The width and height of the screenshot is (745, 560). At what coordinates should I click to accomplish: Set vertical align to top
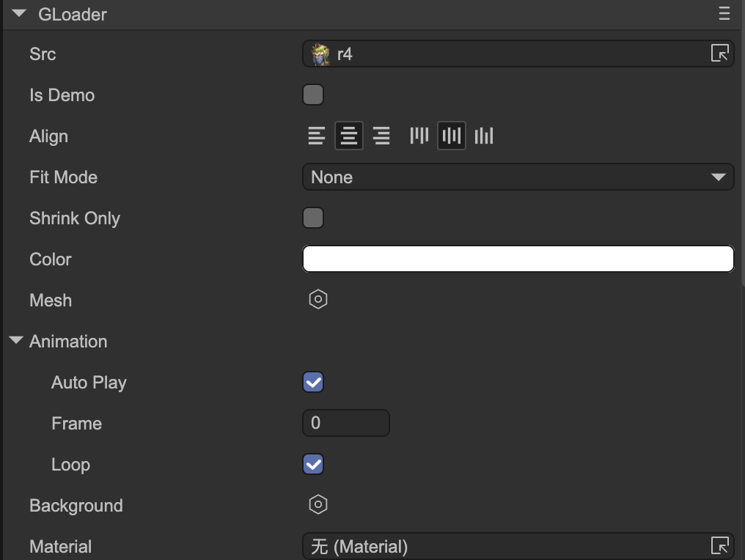419,136
